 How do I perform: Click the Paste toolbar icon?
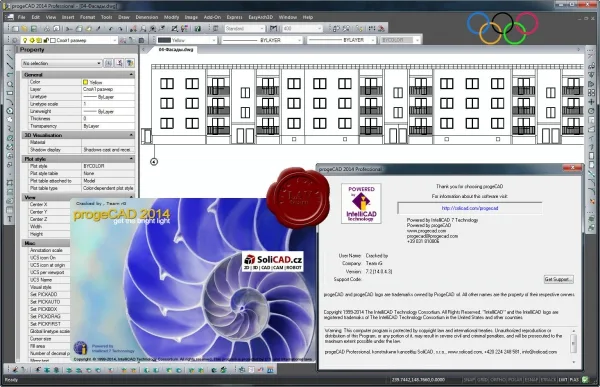88,29
